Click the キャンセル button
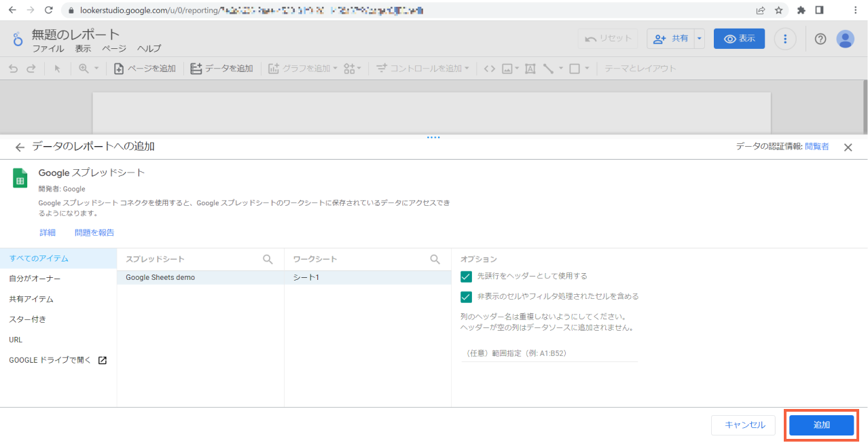This screenshot has height=445, width=868. [x=743, y=425]
